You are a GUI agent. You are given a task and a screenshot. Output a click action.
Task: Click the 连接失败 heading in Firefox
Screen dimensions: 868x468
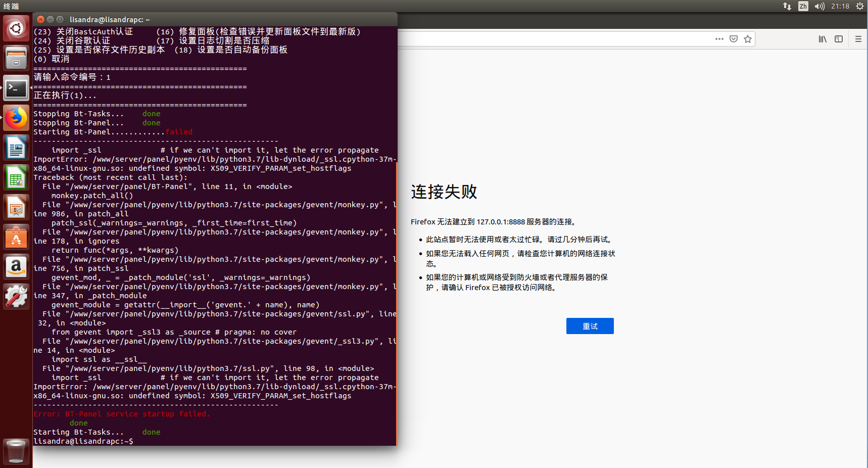[444, 192]
